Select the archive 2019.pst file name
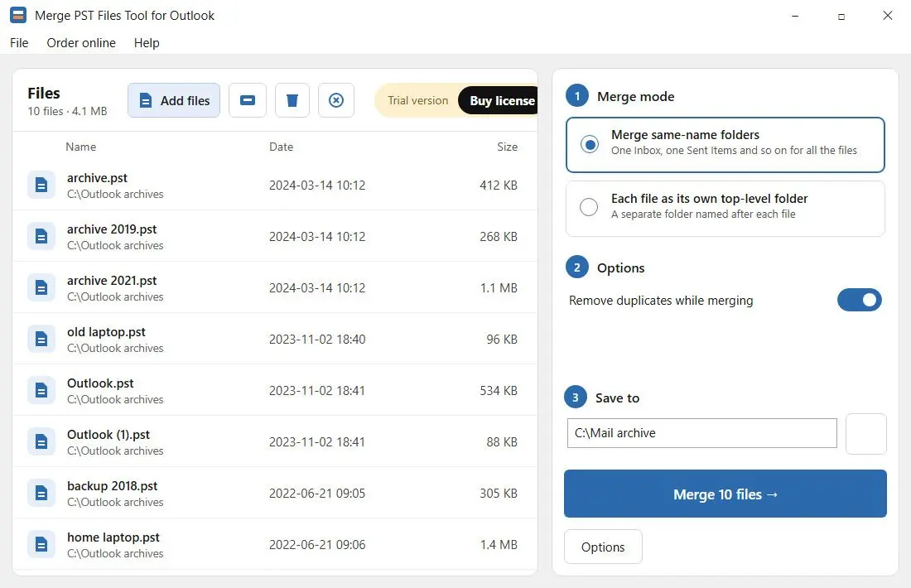911x588 pixels. point(112,229)
